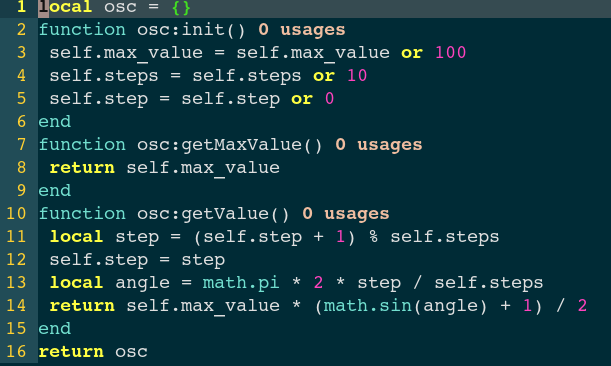Click the '0 usages' hint after osc:getMaxValue()
Image resolution: width=611 pixels, height=366 pixels.
378,145
